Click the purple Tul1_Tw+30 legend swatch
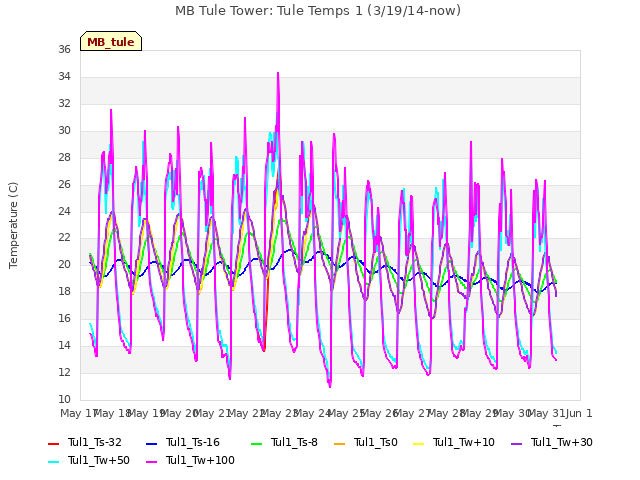This screenshot has height=480, width=640. [517, 444]
